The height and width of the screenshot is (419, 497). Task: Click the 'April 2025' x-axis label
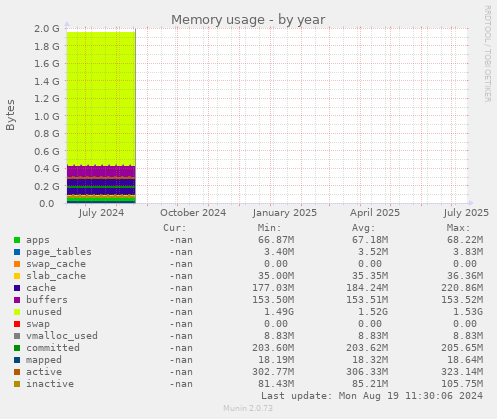click(x=375, y=213)
